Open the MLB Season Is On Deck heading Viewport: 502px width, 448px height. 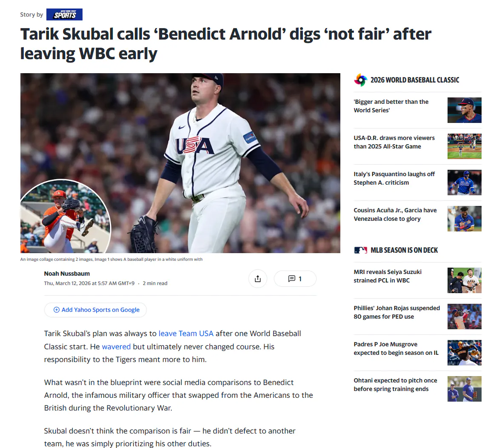pyautogui.click(x=404, y=250)
